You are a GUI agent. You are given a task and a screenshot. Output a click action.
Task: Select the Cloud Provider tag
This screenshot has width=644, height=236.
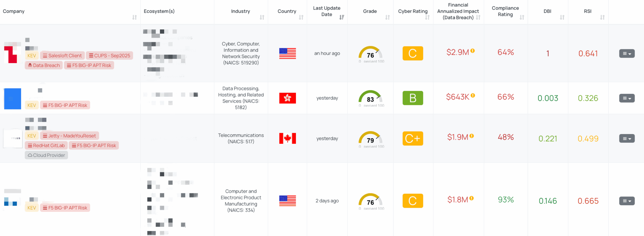click(x=46, y=155)
